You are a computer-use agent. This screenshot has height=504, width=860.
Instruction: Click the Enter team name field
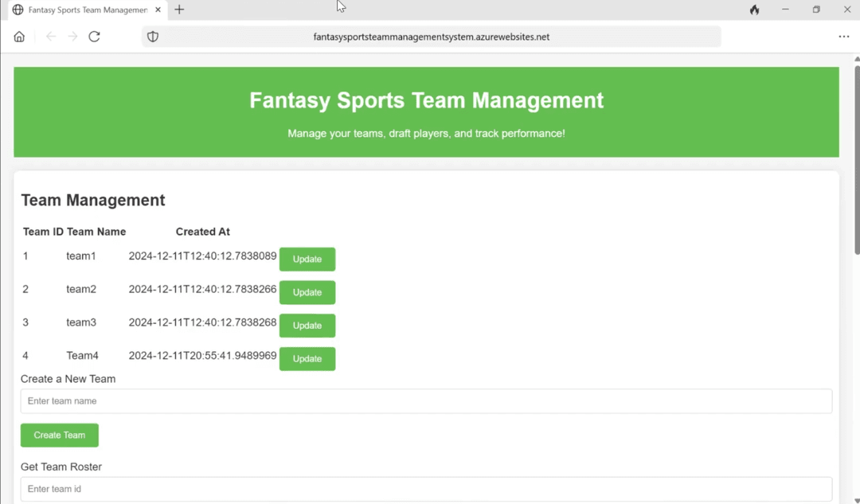[426, 401]
